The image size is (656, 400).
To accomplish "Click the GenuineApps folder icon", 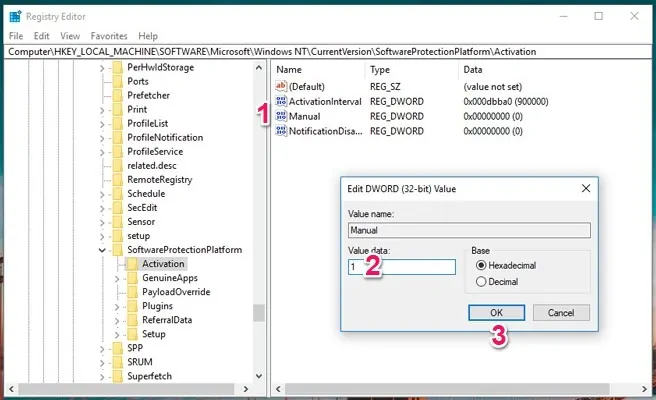I will pyautogui.click(x=132, y=277).
